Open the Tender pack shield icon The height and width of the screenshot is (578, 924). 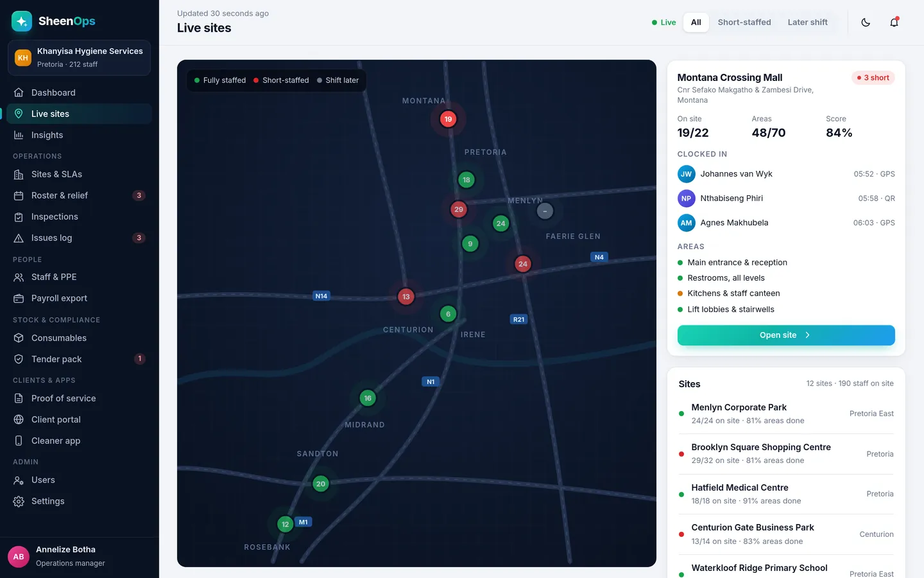[x=19, y=359]
